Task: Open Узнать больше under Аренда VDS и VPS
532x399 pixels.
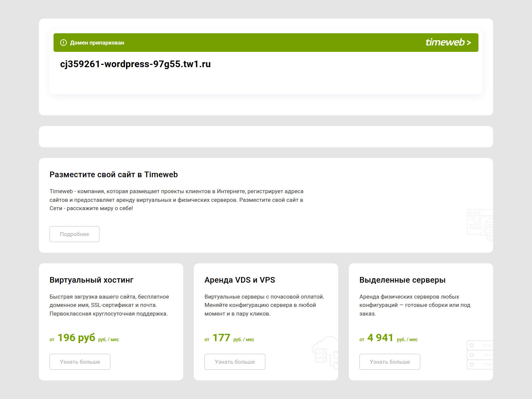Action: point(235,362)
